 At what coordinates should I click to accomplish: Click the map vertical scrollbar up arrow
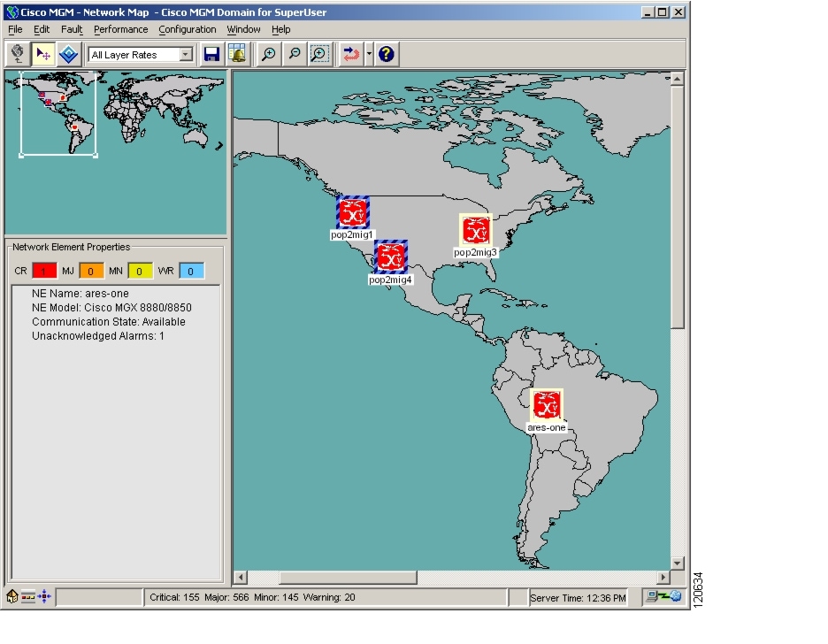[x=678, y=80]
